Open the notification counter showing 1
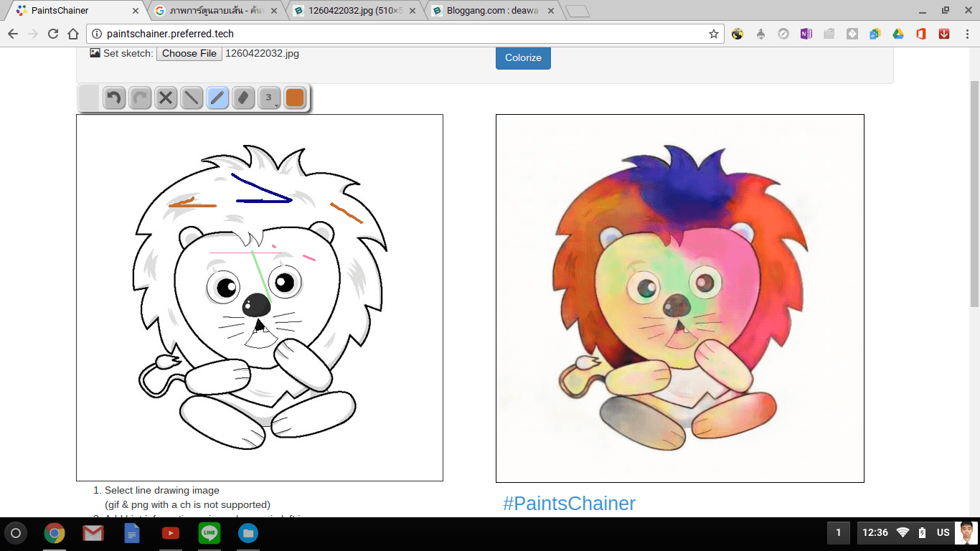 click(x=839, y=532)
